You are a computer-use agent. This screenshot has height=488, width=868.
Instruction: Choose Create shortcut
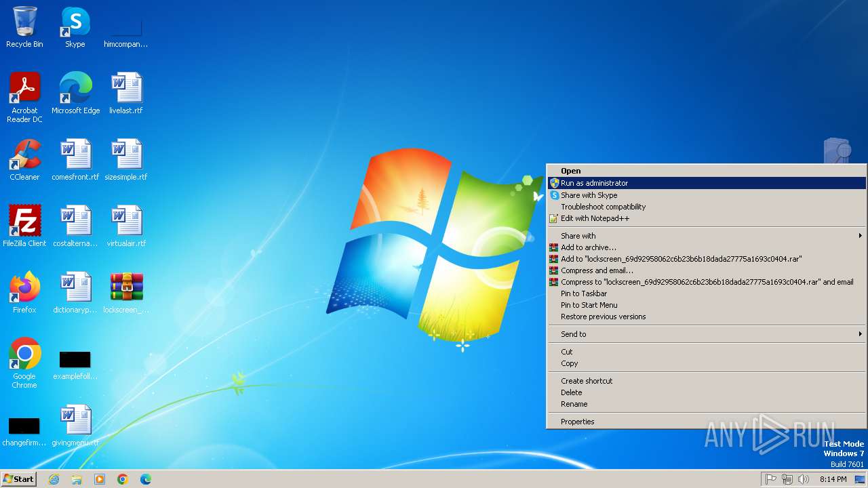point(707,381)
